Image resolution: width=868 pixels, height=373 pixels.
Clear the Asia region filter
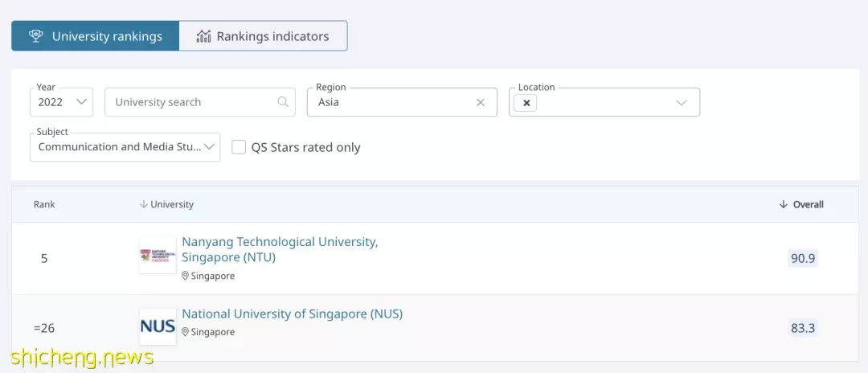coord(481,102)
